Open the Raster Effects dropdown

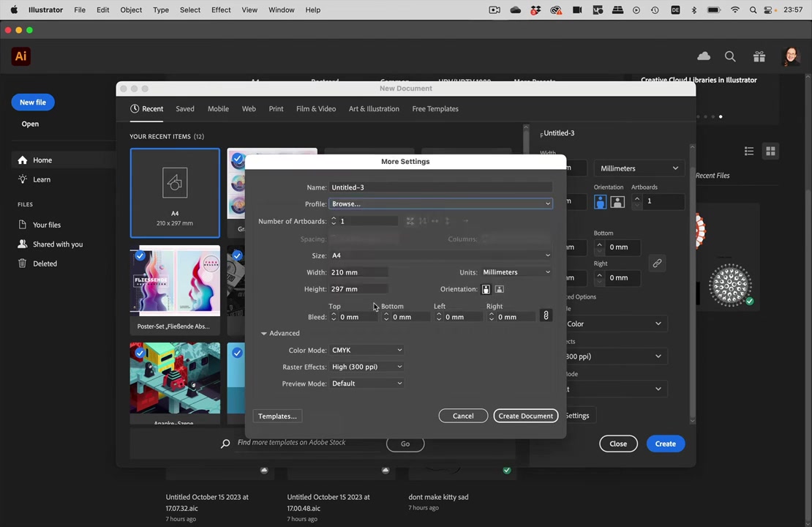(x=366, y=367)
